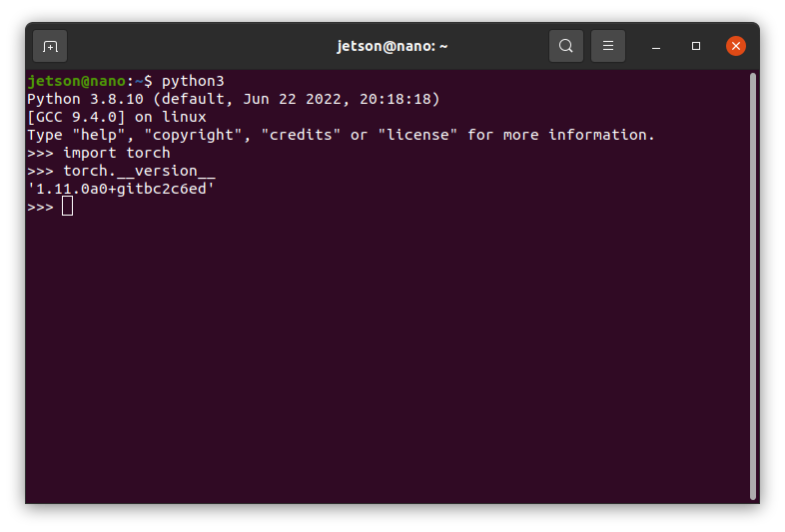The height and width of the screenshot is (532, 785).
Task: Open a new terminal tab
Action: click(x=50, y=47)
